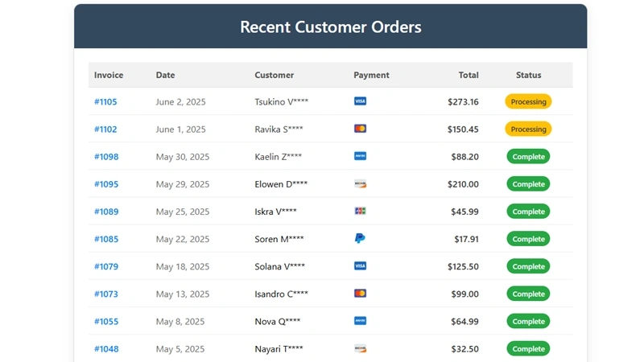Click the Amex icon for Nova's order
The width and height of the screenshot is (644, 362).
(x=360, y=321)
